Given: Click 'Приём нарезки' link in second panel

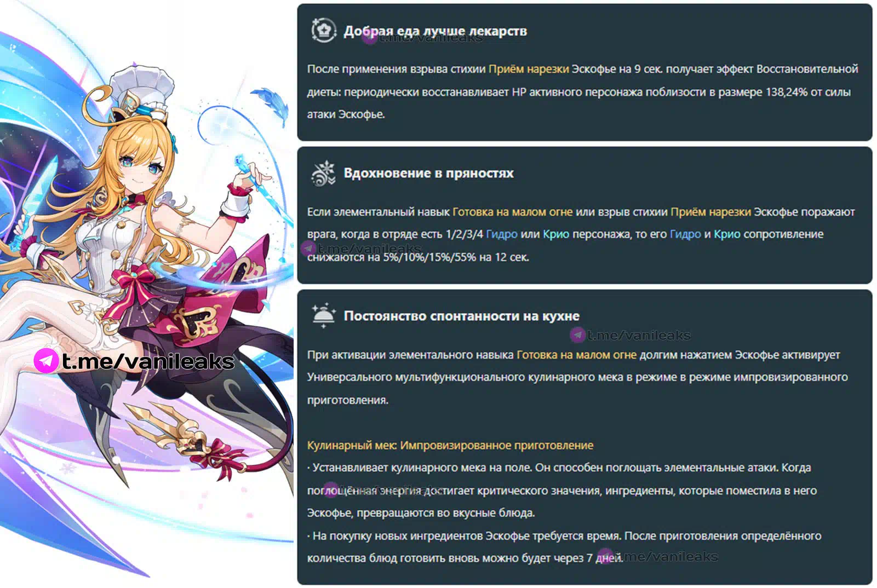Looking at the screenshot, I should 710,212.
